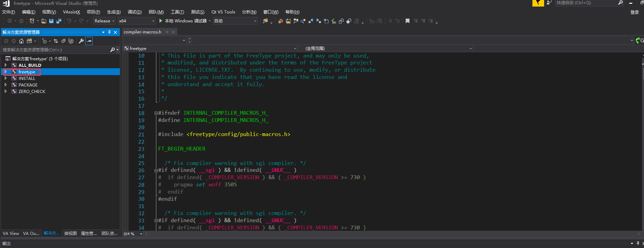Click the Open File folder icon
This screenshot has width=644, height=248.
44,21
